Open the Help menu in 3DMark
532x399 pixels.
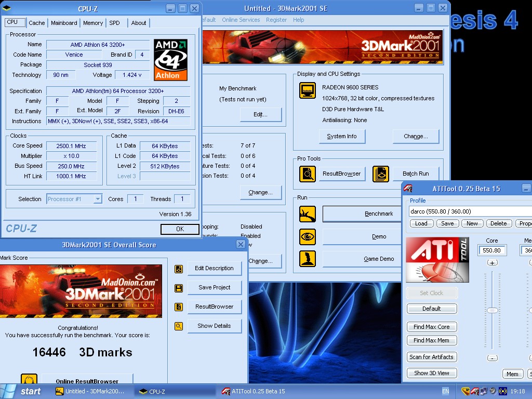coord(299,20)
